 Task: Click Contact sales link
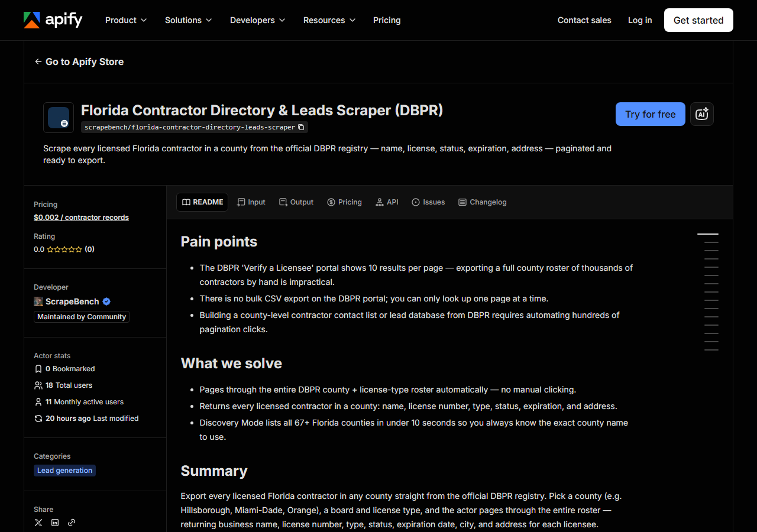click(x=584, y=20)
